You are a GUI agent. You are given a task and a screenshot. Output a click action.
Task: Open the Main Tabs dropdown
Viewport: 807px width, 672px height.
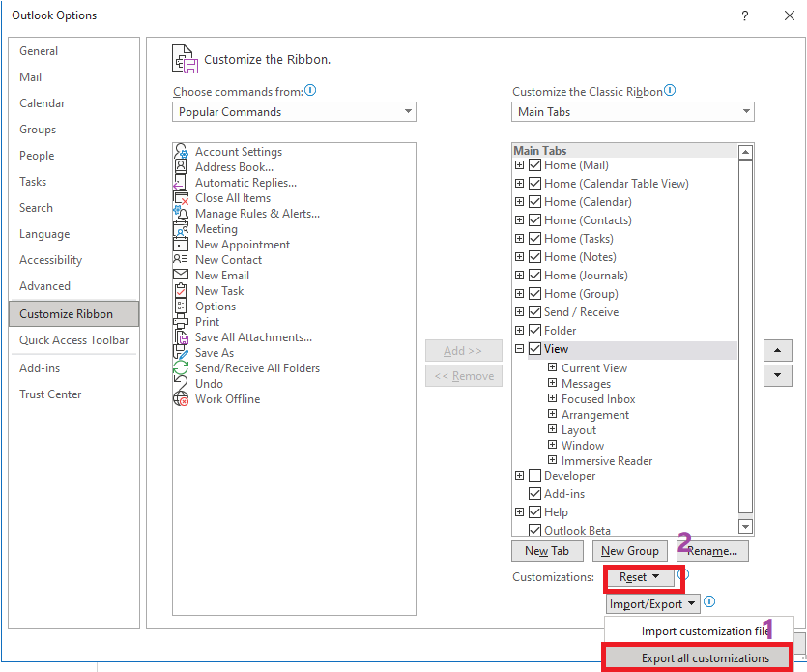point(632,112)
